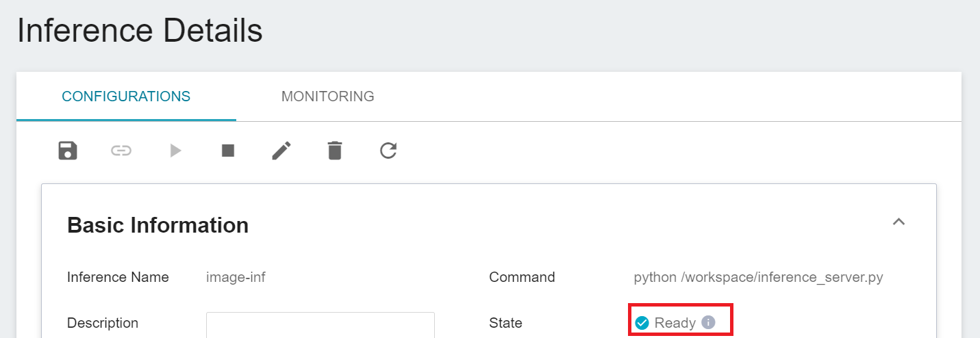Click the info icon beside Ready
The width and height of the screenshot is (980, 338).
(708, 322)
